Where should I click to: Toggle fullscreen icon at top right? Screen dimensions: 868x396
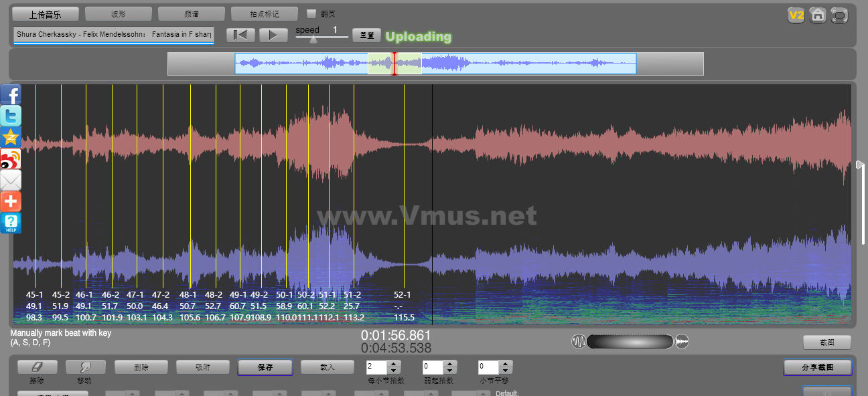(x=839, y=15)
